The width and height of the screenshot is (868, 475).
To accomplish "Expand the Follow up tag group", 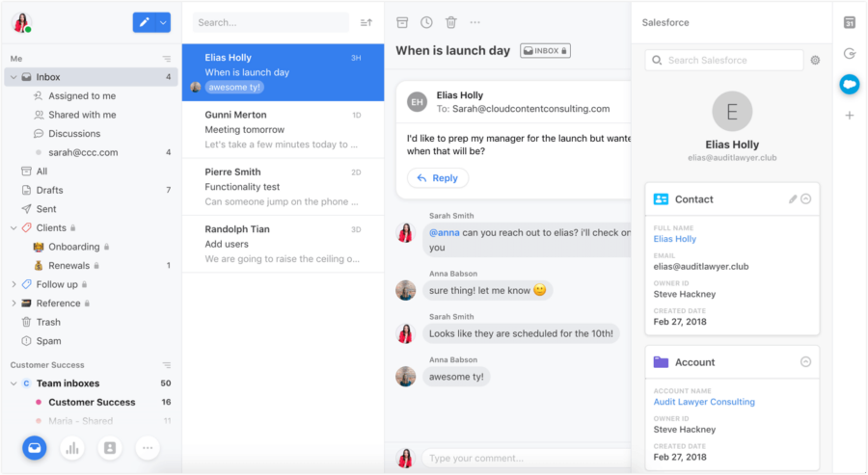I will click(14, 284).
